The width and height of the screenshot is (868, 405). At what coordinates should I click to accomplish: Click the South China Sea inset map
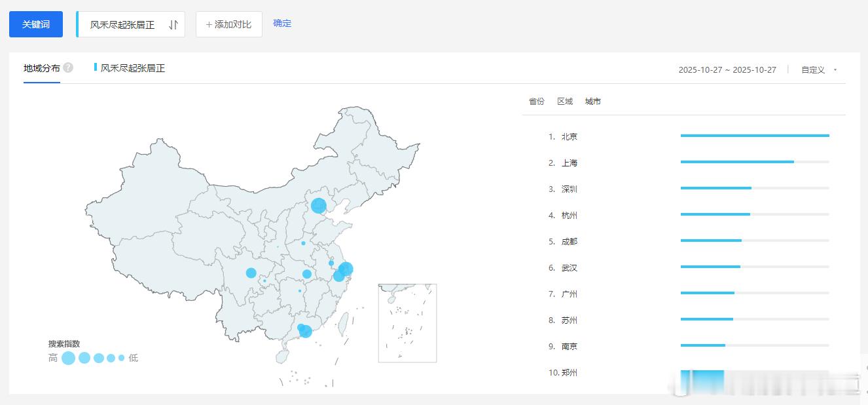click(407, 322)
